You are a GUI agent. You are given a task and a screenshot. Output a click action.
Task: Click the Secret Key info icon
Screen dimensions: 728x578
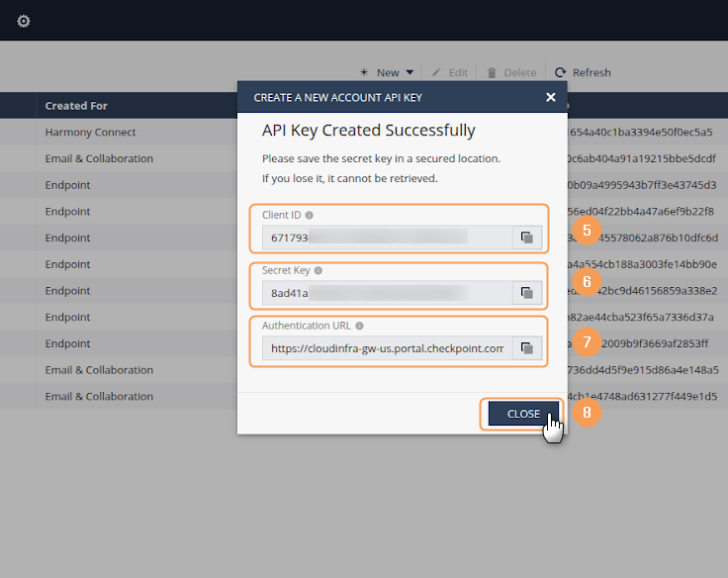318,270
